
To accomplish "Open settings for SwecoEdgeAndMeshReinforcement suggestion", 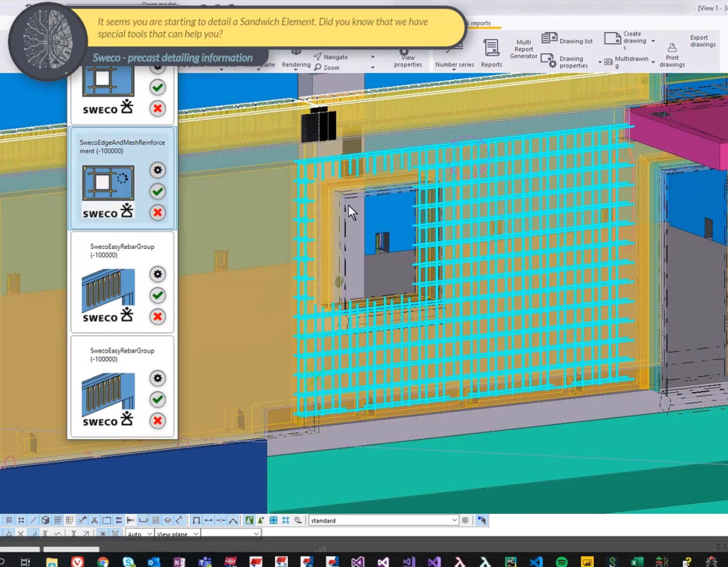I will tap(158, 170).
